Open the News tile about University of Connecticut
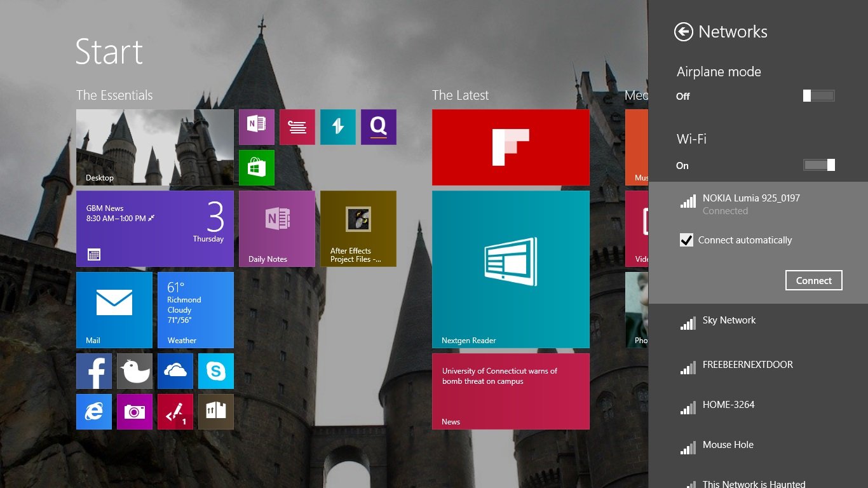The image size is (868, 488). (511, 391)
